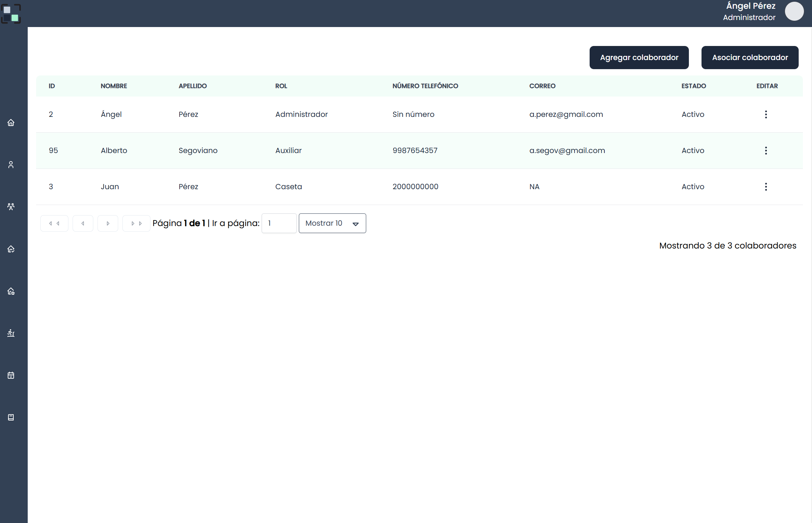Viewport: 812px width, 523px height.
Task: Click the house with star icon
Action: click(x=11, y=291)
